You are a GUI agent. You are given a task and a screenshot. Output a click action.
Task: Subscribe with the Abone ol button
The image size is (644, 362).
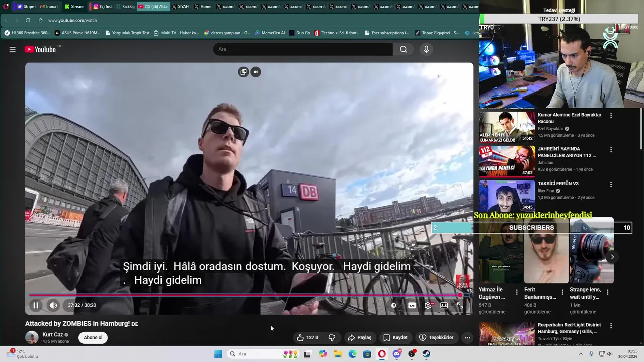(x=93, y=338)
